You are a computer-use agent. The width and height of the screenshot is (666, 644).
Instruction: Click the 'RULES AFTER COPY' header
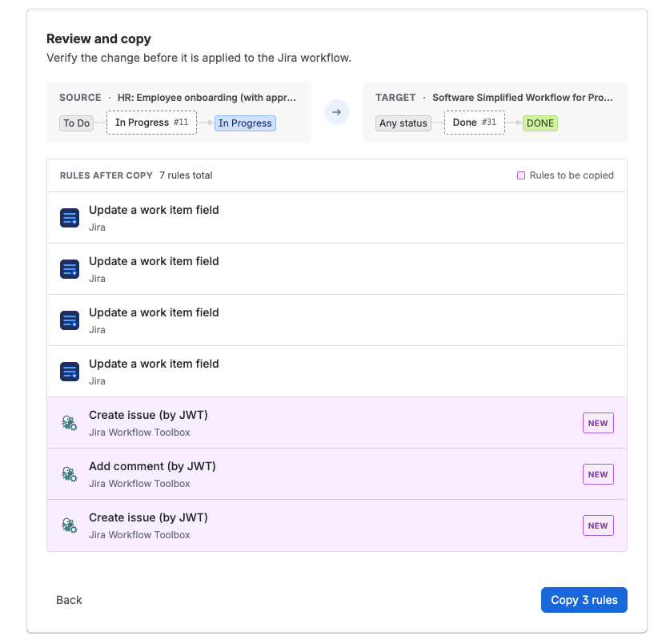[106, 175]
